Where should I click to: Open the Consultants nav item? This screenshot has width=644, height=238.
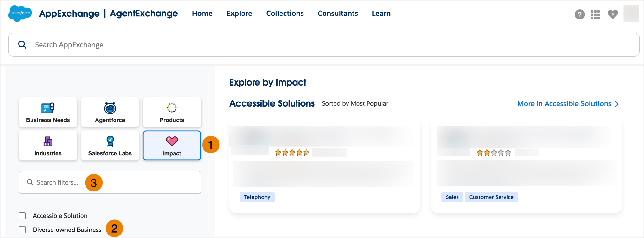click(338, 14)
